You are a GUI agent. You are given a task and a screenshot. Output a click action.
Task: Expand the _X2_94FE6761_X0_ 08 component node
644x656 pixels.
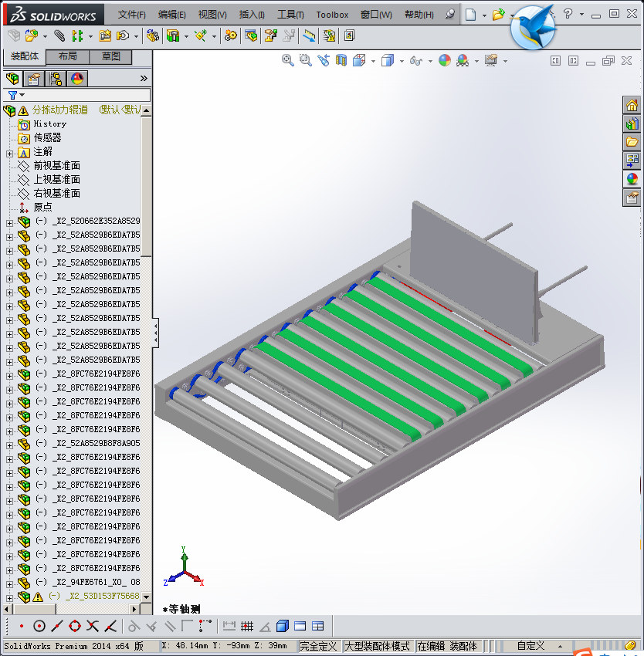[x=9, y=584]
